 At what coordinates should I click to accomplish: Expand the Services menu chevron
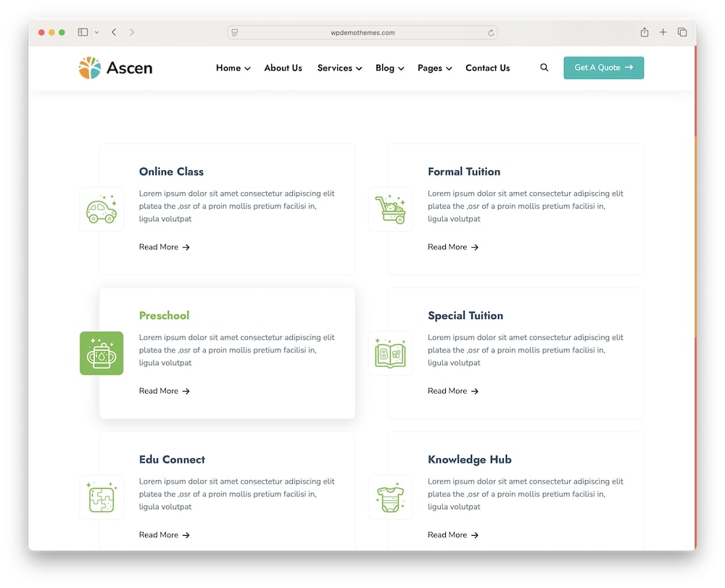pyautogui.click(x=359, y=68)
